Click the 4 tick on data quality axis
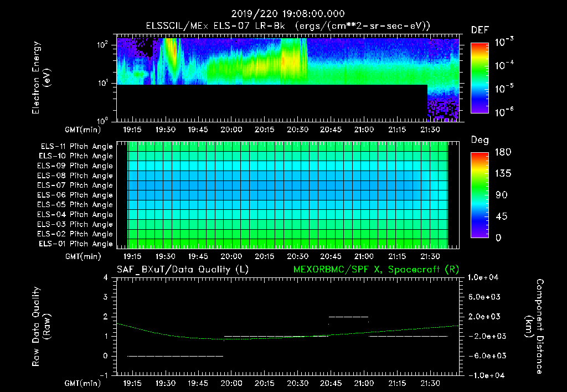The image size is (567, 392). [x=106, y=277]
